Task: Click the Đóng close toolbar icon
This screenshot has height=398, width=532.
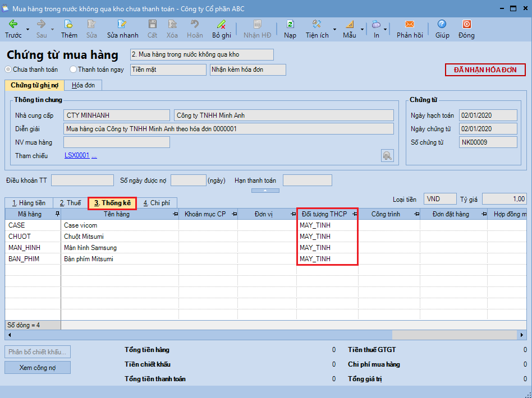Action: (466, 24)
